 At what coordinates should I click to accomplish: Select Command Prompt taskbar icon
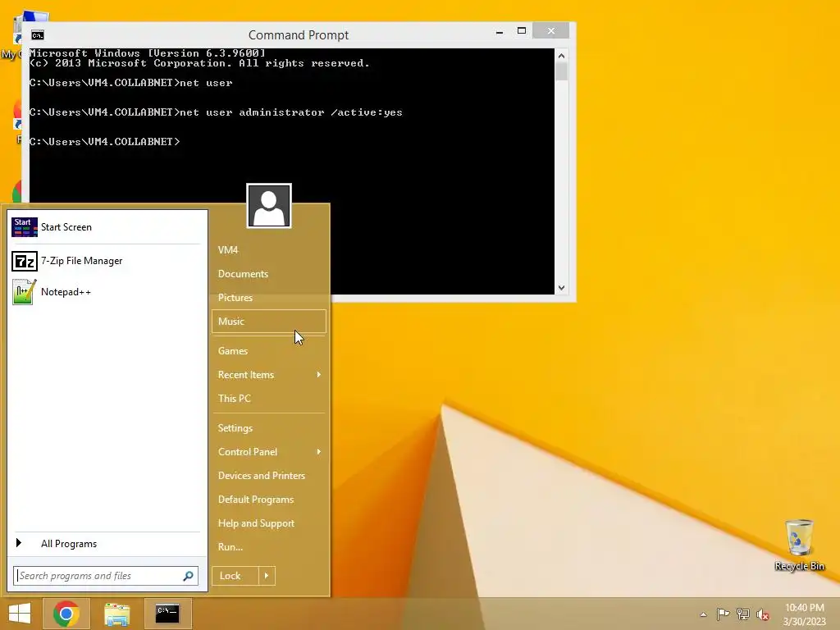pos(167,614)
